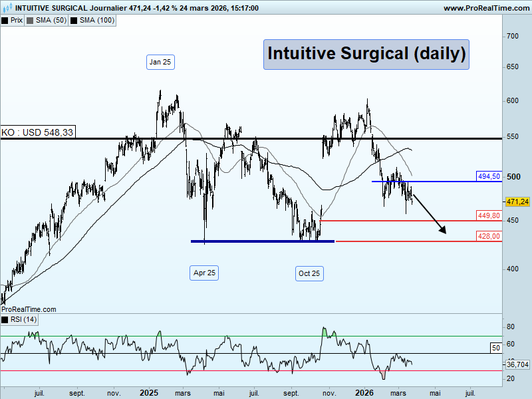Click the RSI 50 level label
Image resolution: width=532 pixels, height=399 pixels.
click(x=496, y=348)
